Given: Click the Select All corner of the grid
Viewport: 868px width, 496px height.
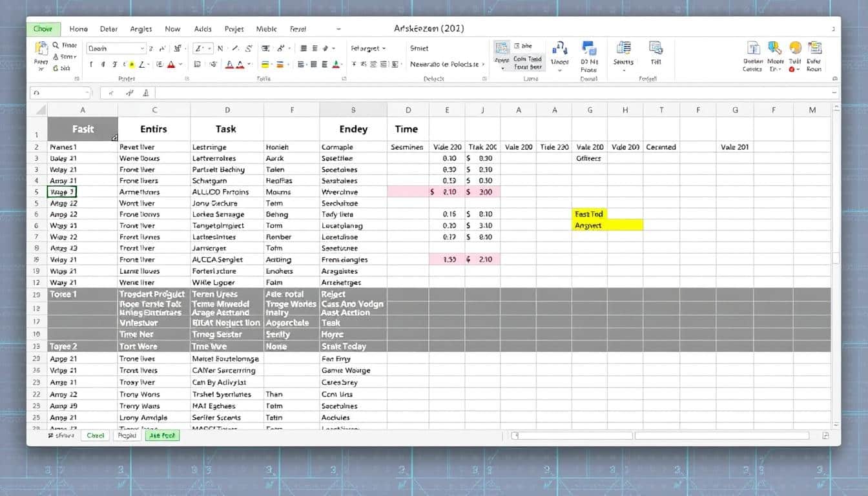Looking at the screenshot, I should tap(37, 110).
